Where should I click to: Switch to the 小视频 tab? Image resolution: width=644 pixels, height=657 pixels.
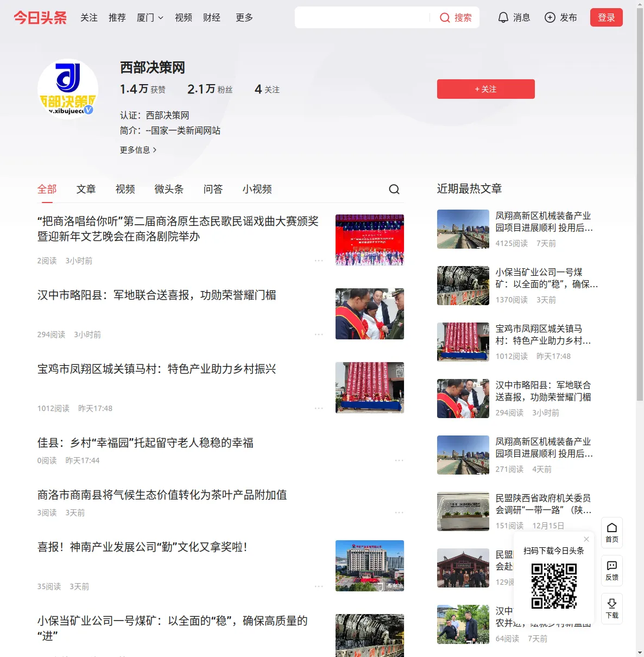(257, 189)
